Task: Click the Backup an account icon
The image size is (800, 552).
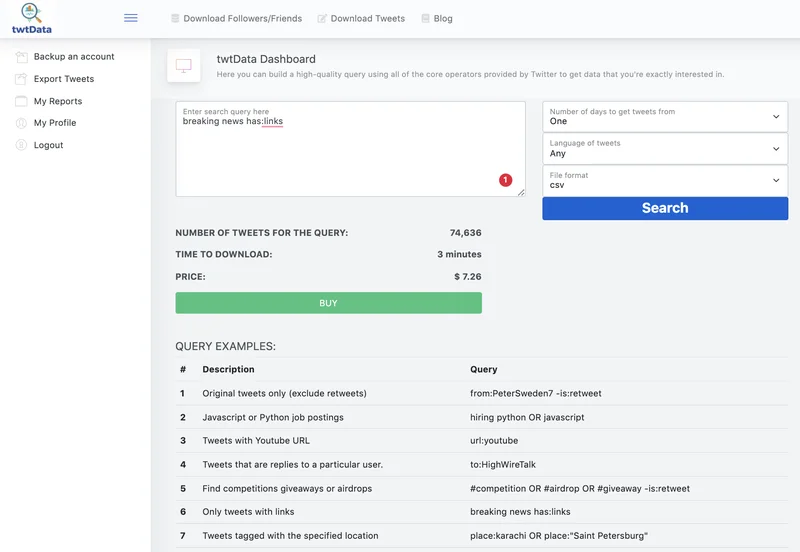Action: 21,57
